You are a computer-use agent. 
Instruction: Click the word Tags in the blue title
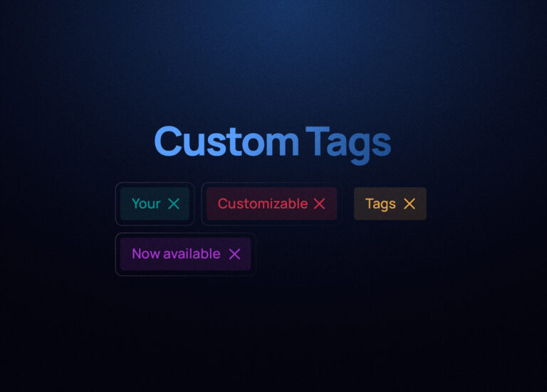pos(348,144)
